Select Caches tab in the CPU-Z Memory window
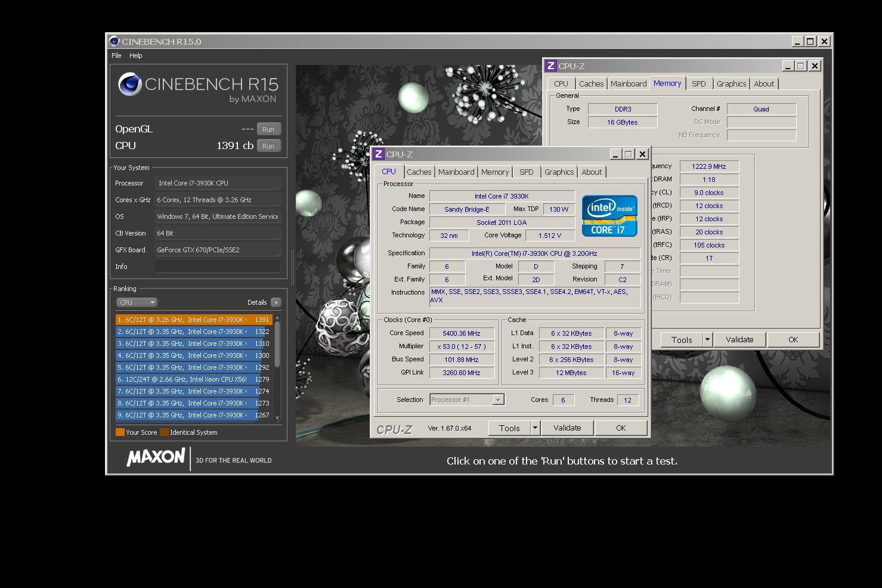The image size is (882, 588). 592,83
